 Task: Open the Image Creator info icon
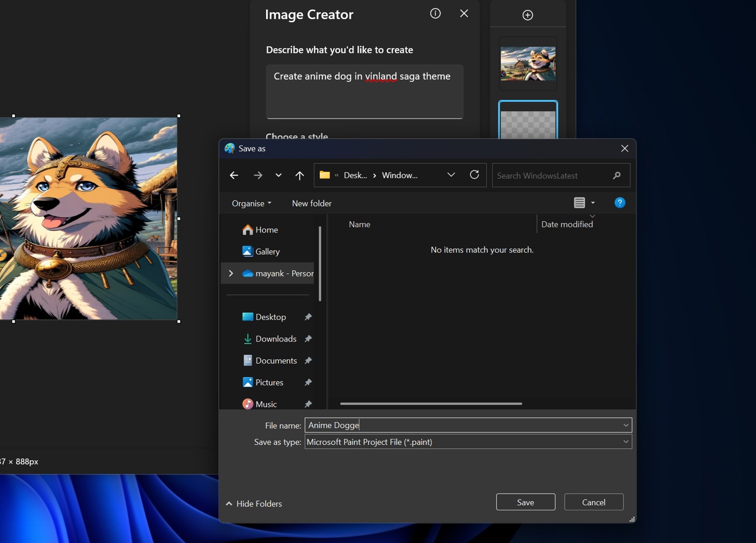click(435, 14)
